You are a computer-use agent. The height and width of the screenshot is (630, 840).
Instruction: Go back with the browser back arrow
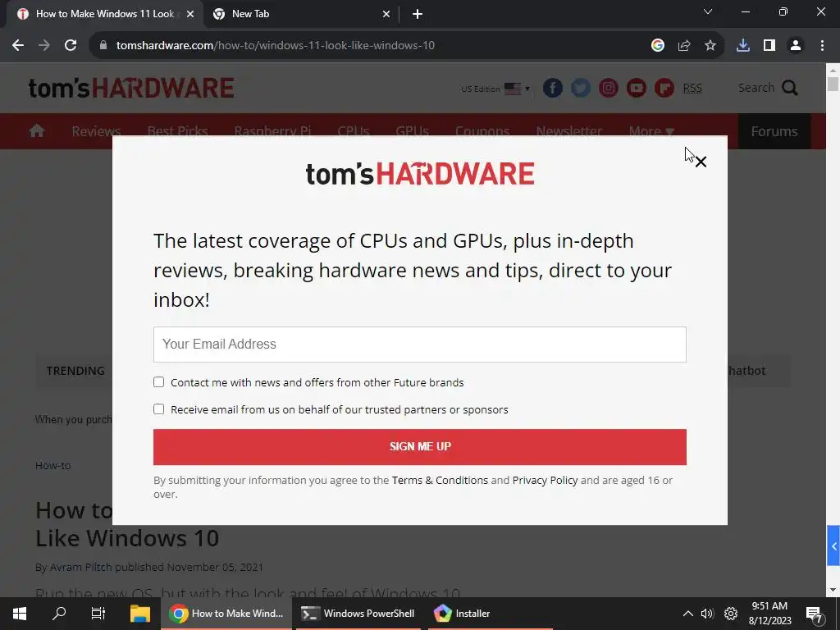[18, 45]
